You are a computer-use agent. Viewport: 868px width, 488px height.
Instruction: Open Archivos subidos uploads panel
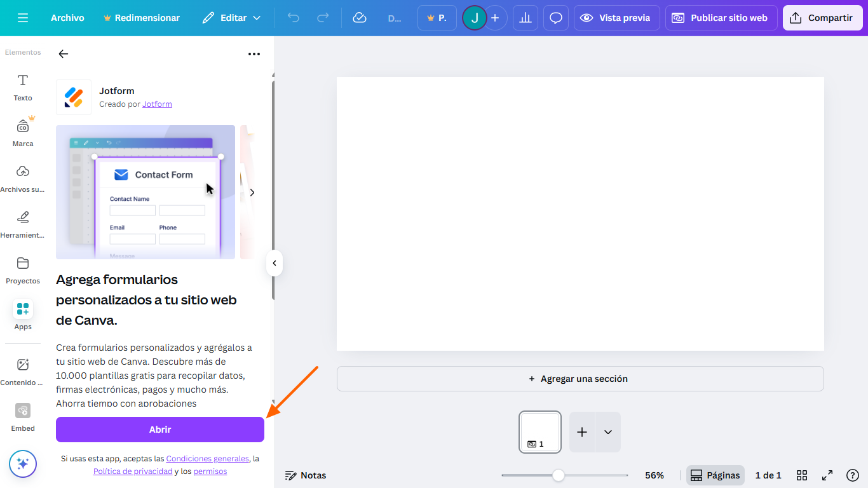23,179
